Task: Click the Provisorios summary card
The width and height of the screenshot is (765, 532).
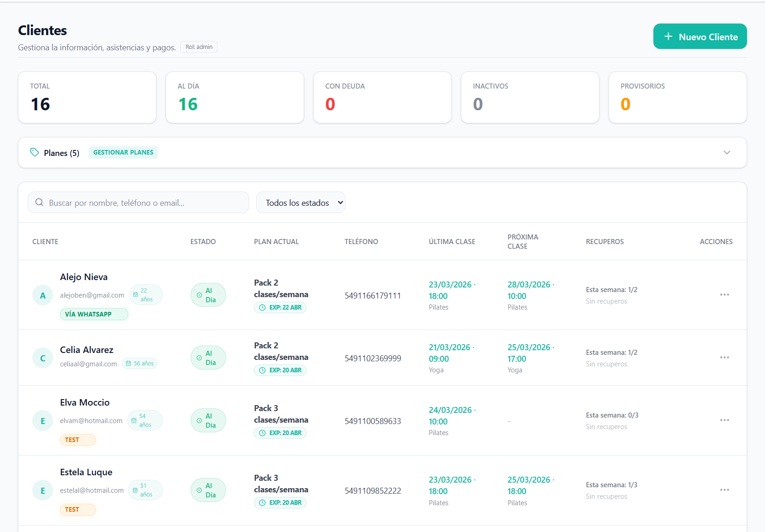Action: (x=677, y=97)
